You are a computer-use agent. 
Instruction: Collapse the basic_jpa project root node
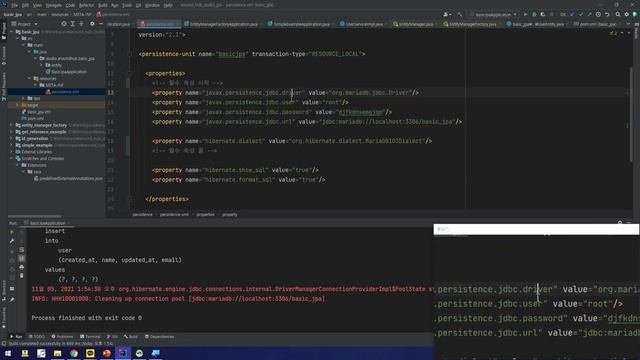click(x=12, y=32)
